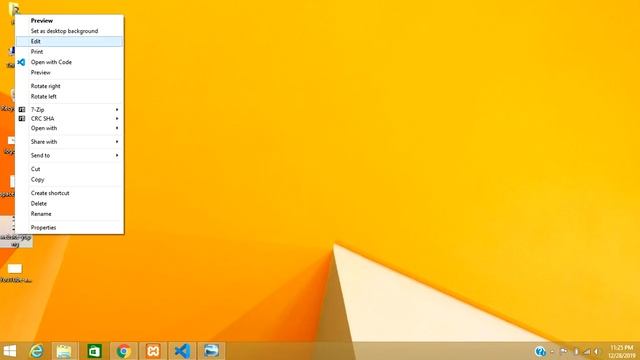Choose Delete from the context menu
Viewport: 640px width, 360px height.
(x=39, y=203)
